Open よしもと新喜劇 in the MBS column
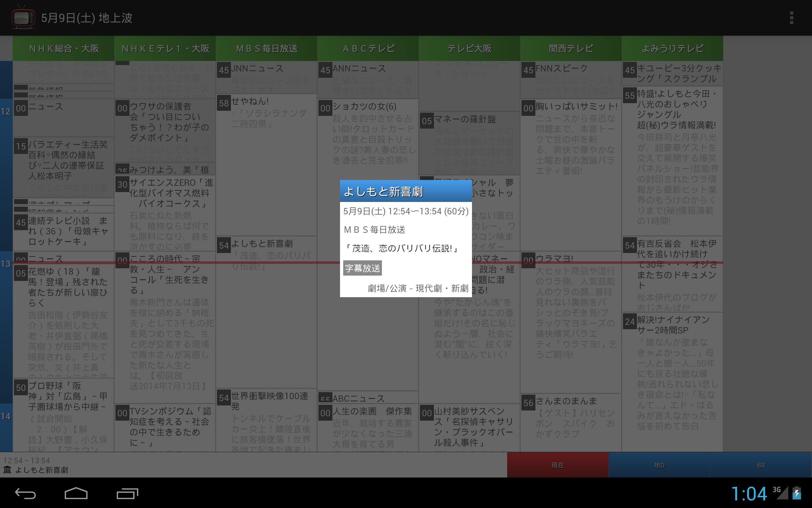Image resolution: width=812 pixels, height=508 pixels. pos(266,312)
